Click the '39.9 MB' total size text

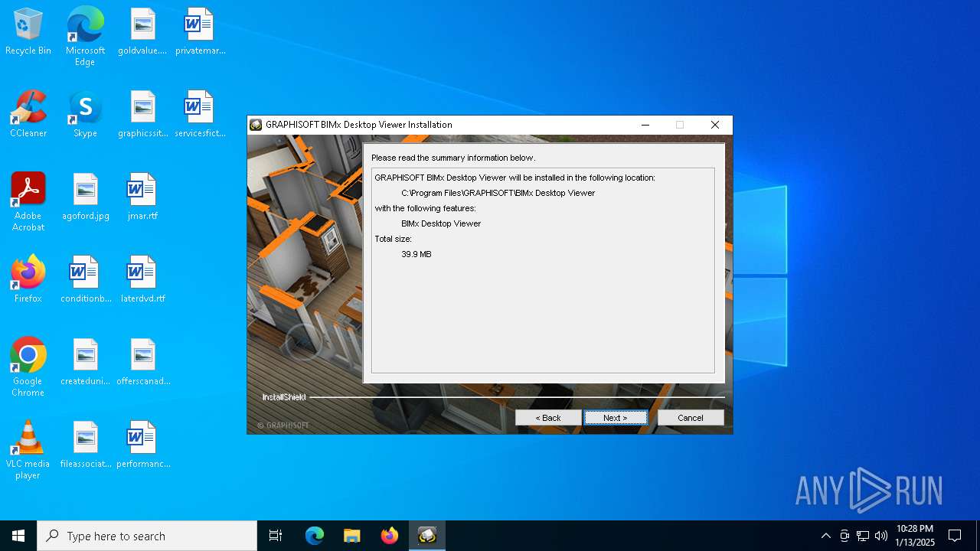point(416,254)
